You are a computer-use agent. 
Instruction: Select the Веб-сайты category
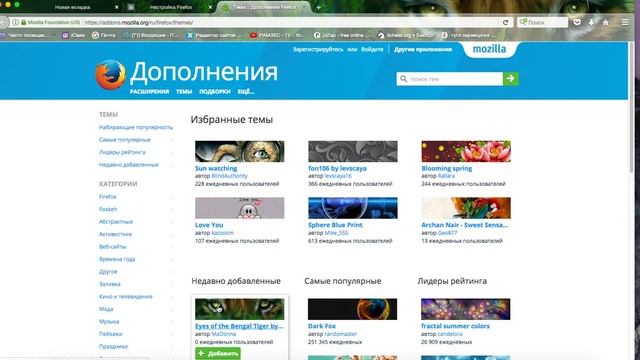[113, 247]
